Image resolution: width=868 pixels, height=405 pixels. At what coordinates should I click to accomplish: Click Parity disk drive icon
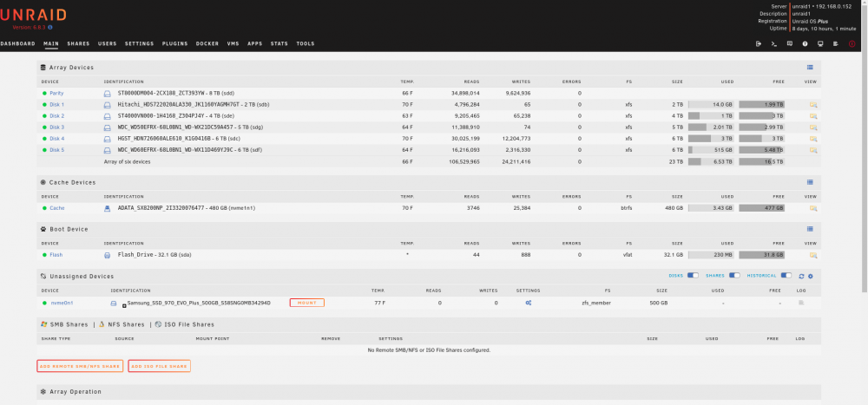tap(108, 94)
